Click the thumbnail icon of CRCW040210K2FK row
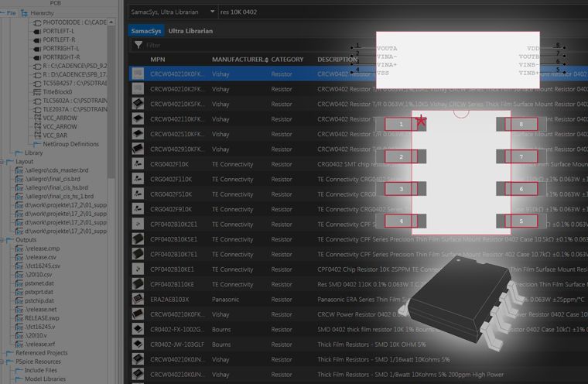 (x=138, y=89)
